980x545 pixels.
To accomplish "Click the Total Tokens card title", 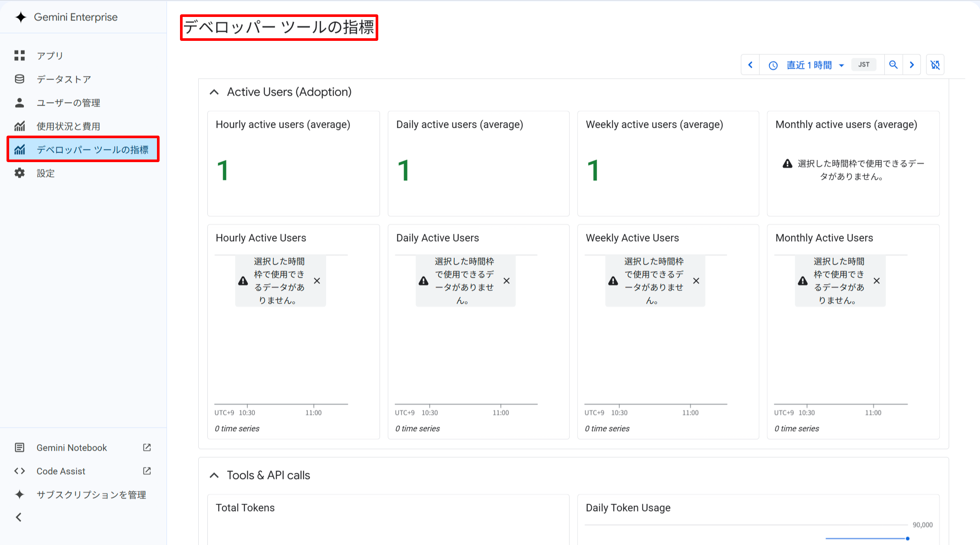I will 245,508.
